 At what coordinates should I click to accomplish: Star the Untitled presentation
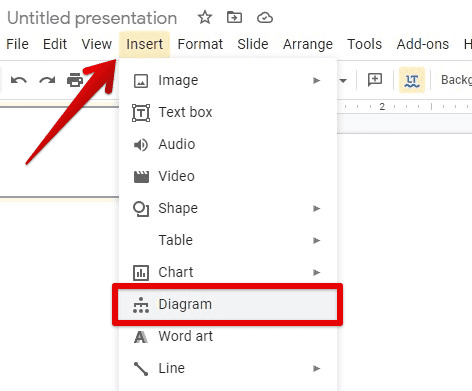(205, 17)
